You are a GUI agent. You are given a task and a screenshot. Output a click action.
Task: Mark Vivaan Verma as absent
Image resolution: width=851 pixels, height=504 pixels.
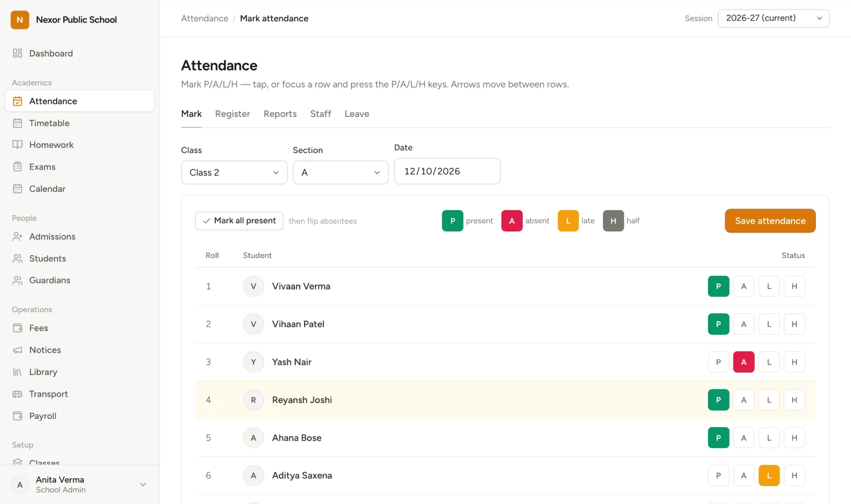coord(744,287)
